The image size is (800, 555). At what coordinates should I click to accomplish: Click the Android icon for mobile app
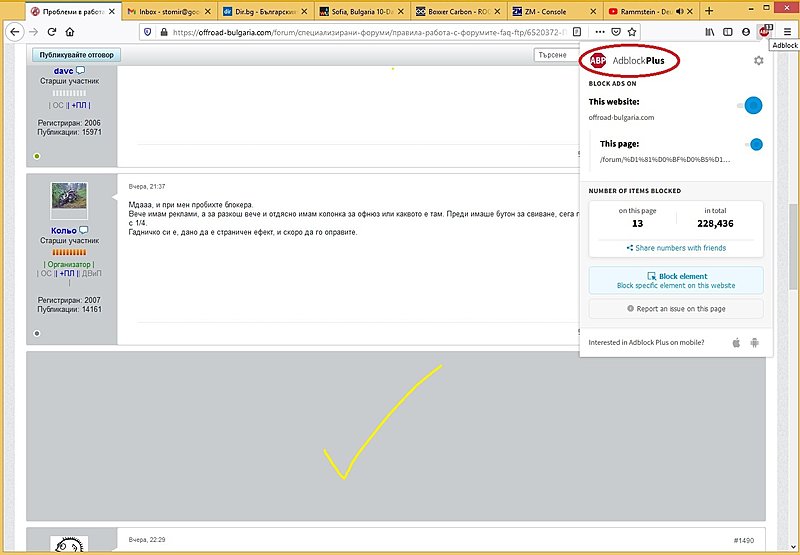pos(755,343)
